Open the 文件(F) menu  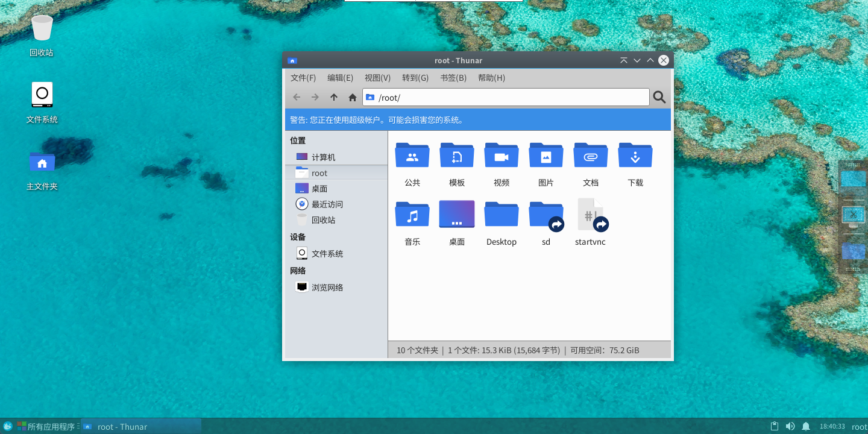click(x=303, y=78)
